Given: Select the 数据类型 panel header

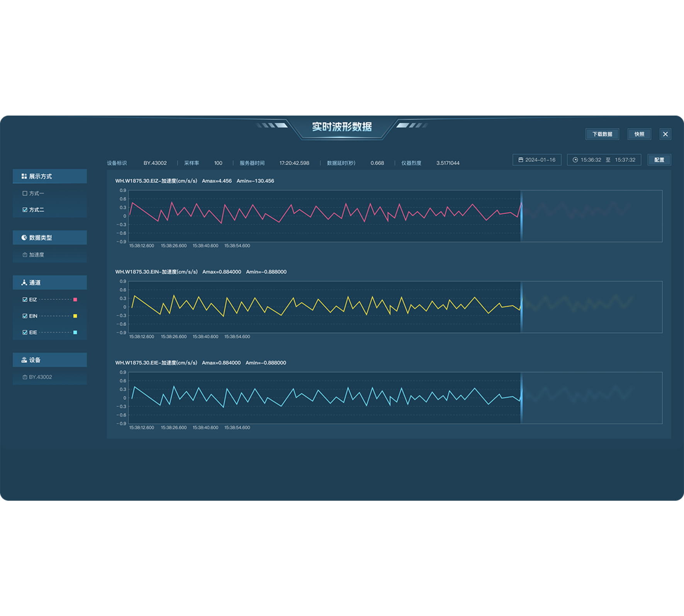Looking at the screenshot, I should 50,238.
